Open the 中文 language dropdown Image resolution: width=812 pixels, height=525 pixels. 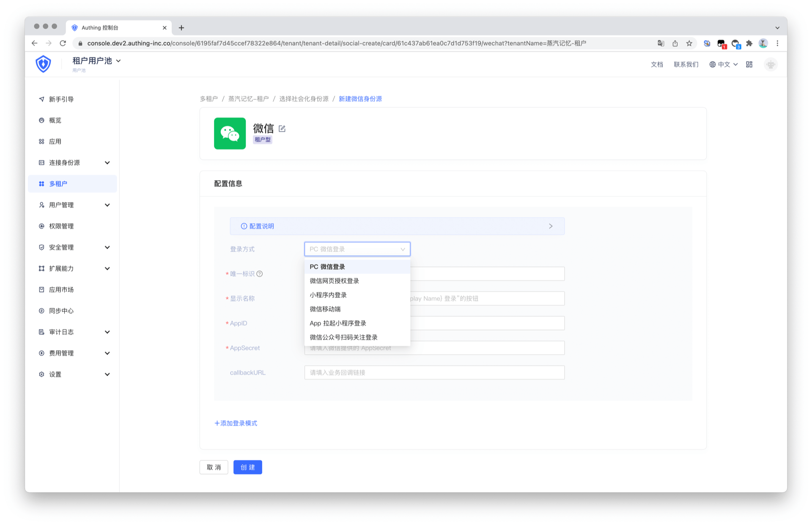[724, 64]
